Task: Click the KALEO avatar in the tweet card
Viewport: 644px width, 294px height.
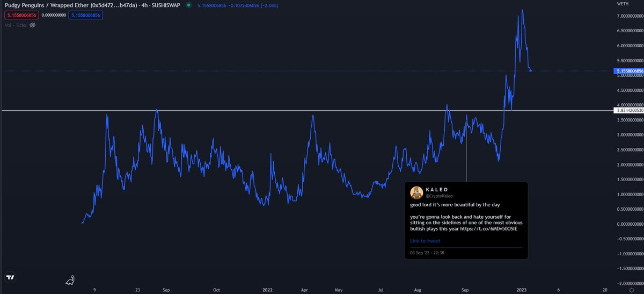Action: pos(416,193)
